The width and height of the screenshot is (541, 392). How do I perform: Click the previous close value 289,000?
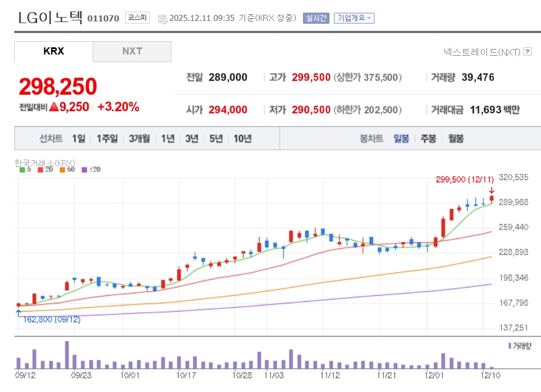point(228,77)
